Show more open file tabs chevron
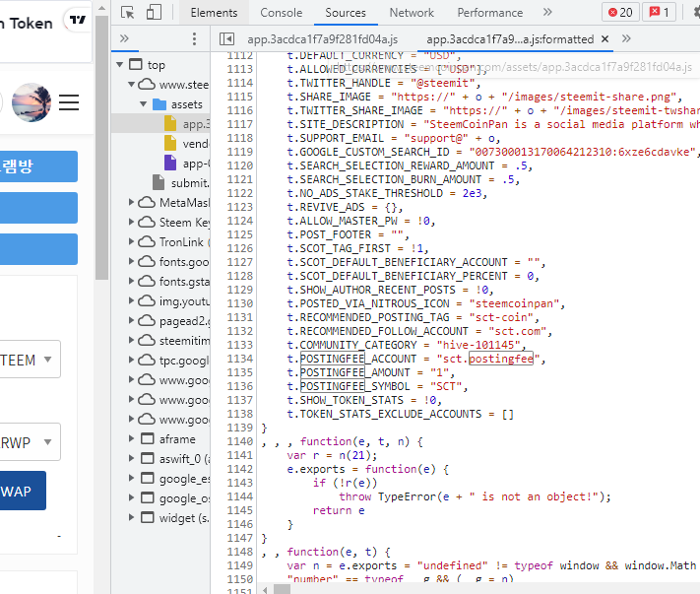Image resolution: width=700 pixels, height=594 pixels. [x=626, y=38]
